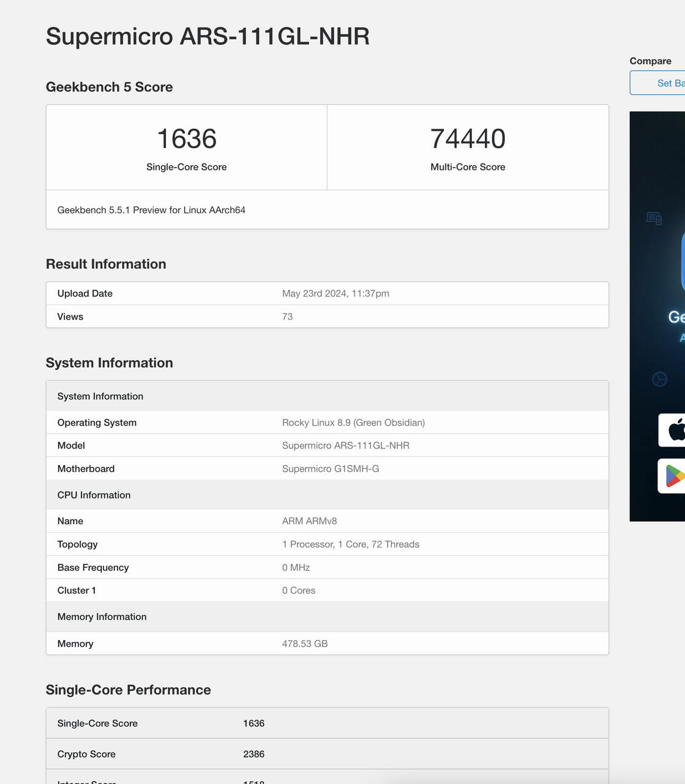Viewport: 685px width, 784px height.
Task: Click the Multi-Core Score label under 74440
Action: coord(468,167)
